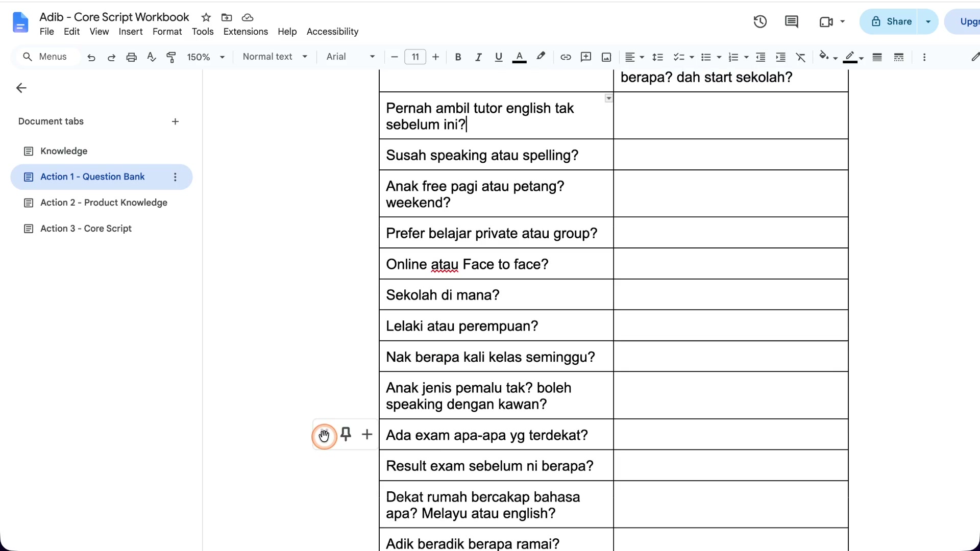Insert an image from toolbar

pyautogui.click(x=606, y=57)
